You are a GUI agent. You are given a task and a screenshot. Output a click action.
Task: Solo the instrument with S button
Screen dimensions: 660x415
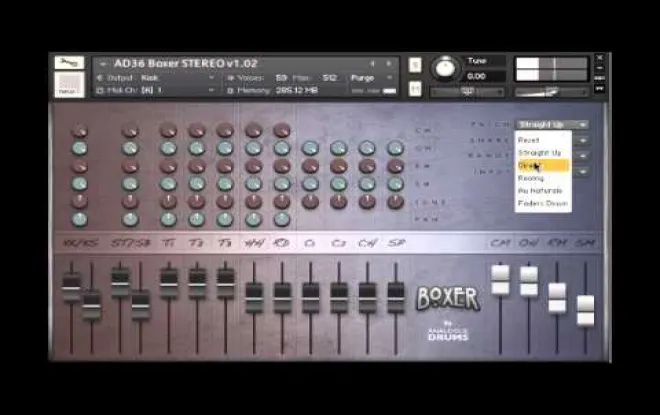coord(415,65)
